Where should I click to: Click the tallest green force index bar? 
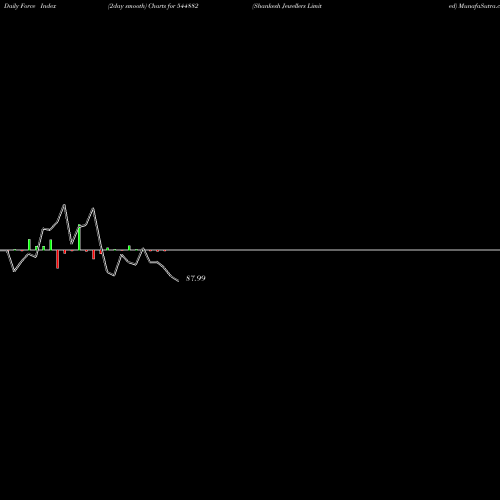pos(79,237)
